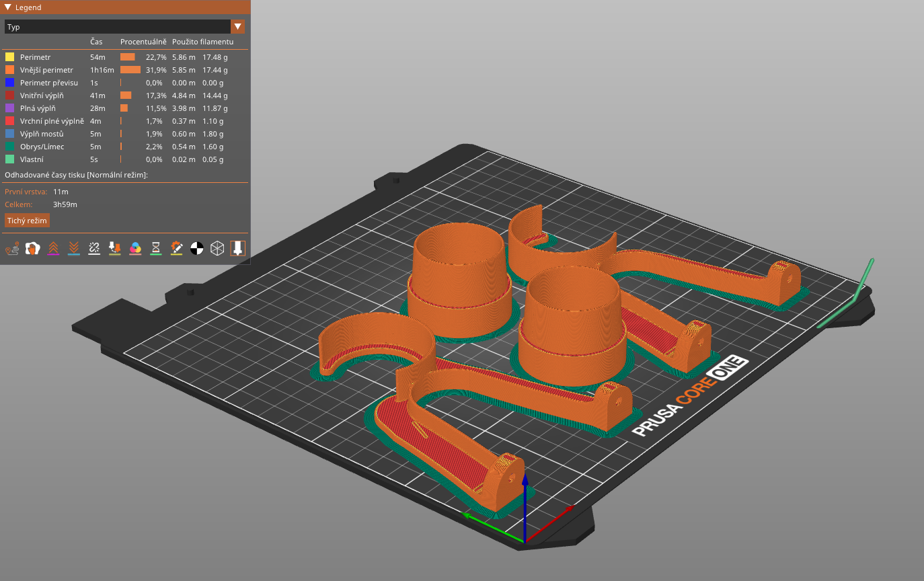Toggle travel moves visibility icon
This screenshot has width=924, height=581.
click(x=13, y=248)
